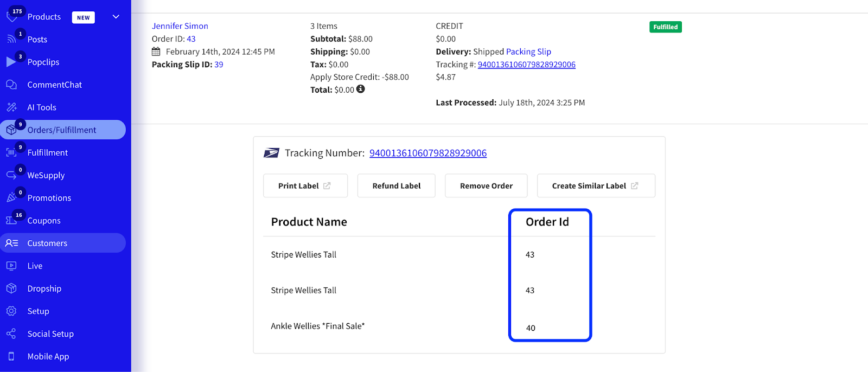
Task: Open Orders/Fulfillment in the sidebar
Action: (x=62, y=130)
